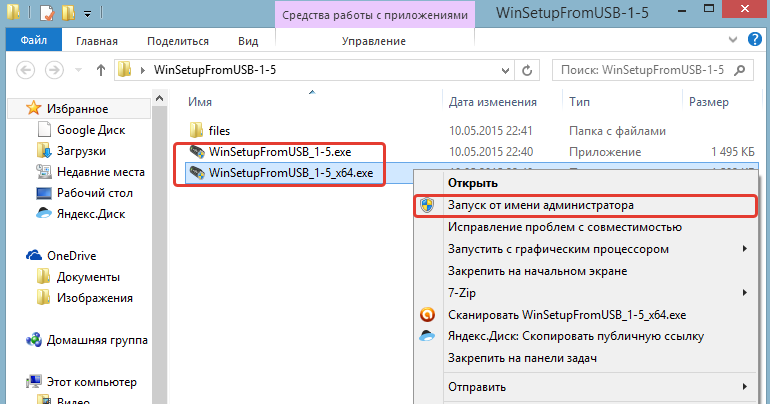770x404 pixels.
Task: Open Explorer help question mark
Action: point(754,39)
